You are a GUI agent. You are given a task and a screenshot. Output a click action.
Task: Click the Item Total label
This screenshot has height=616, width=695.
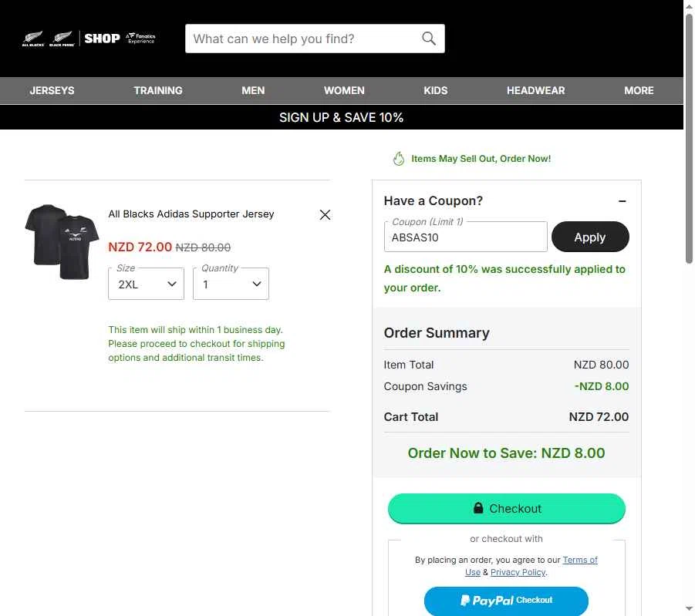point(409,365)
